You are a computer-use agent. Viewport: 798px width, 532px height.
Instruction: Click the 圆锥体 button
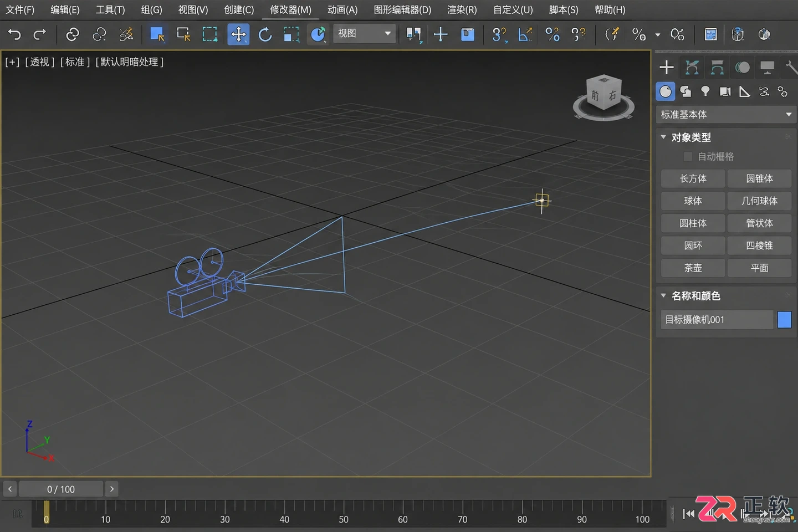pos(759,178)
